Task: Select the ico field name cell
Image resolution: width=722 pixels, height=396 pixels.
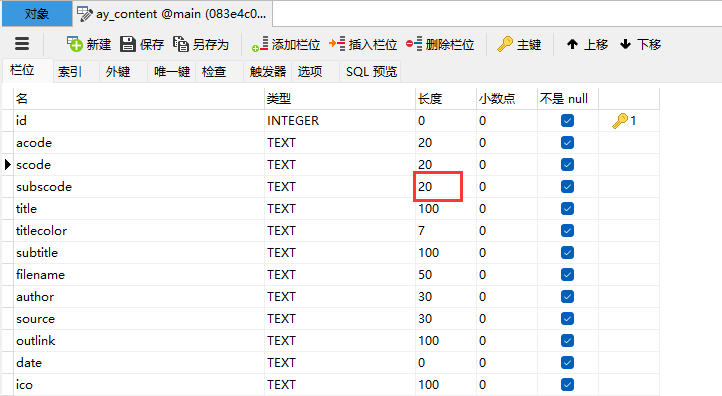Action: pyautogui.click(x=139, y=384)
